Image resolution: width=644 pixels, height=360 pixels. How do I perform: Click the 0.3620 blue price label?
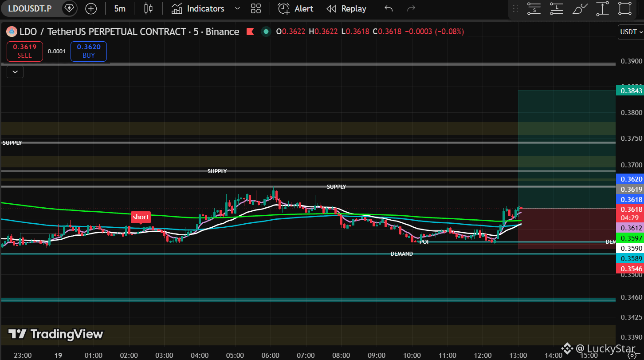point(630,179)
